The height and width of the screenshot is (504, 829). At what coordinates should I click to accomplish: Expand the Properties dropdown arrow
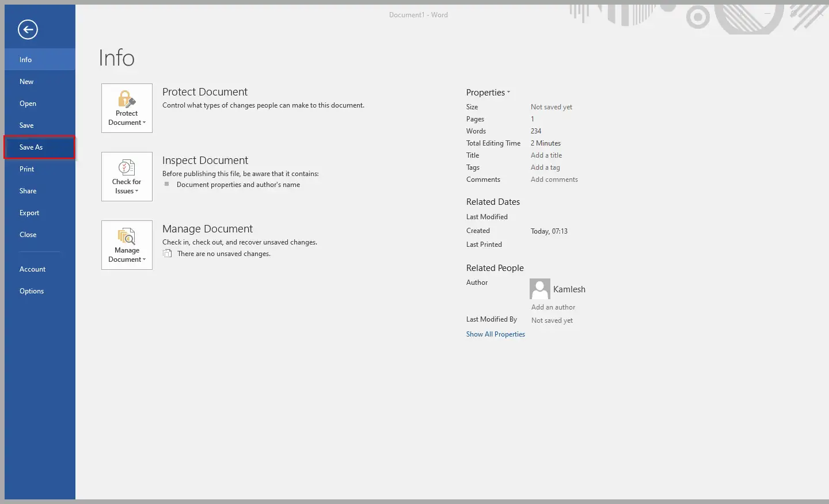coord(508,92)
